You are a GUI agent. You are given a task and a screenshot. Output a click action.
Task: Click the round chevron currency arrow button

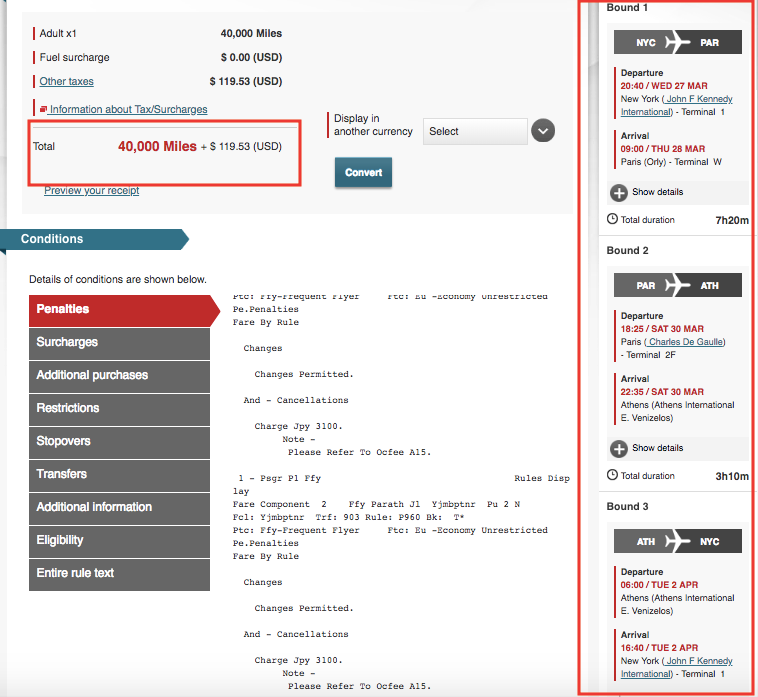point(542,131)
